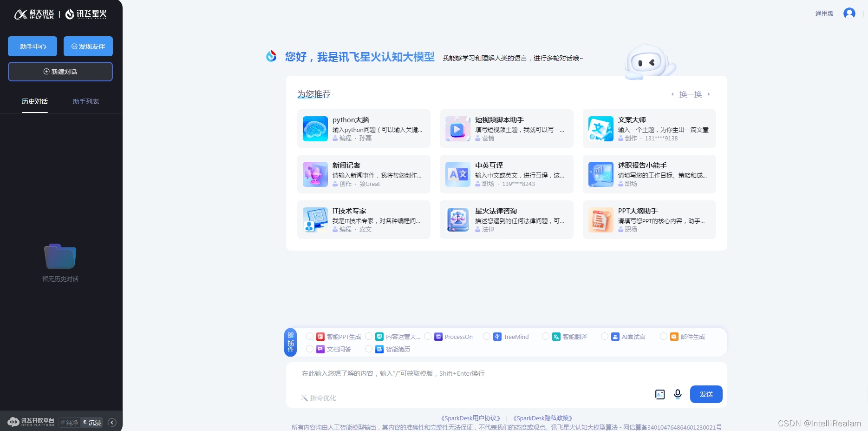Enable the 智能简历 plugin radio

coord(369,349)
